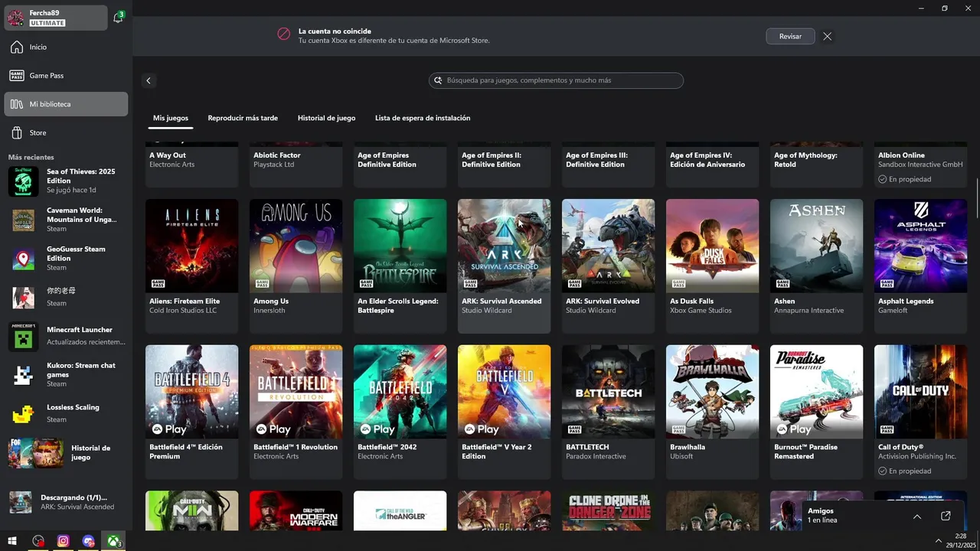Click A Way Out title
This screenshot has width=980, height=551.
[x=168, y=155]
